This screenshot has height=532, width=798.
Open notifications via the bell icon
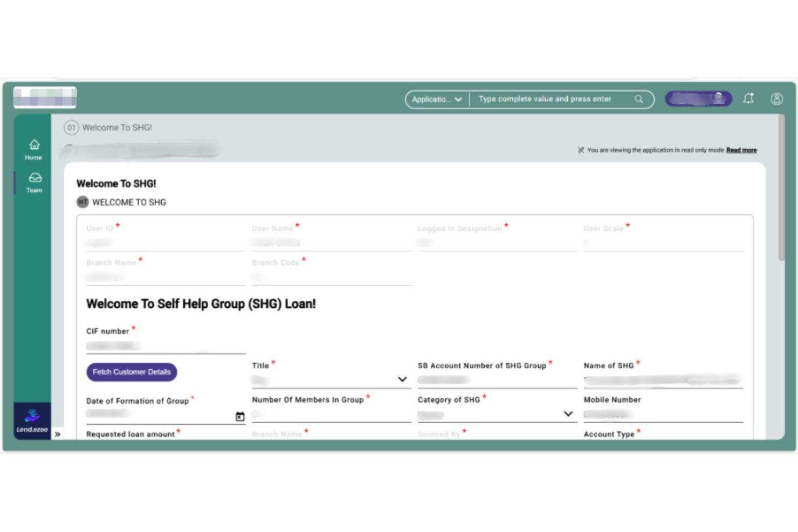[749, 99]
